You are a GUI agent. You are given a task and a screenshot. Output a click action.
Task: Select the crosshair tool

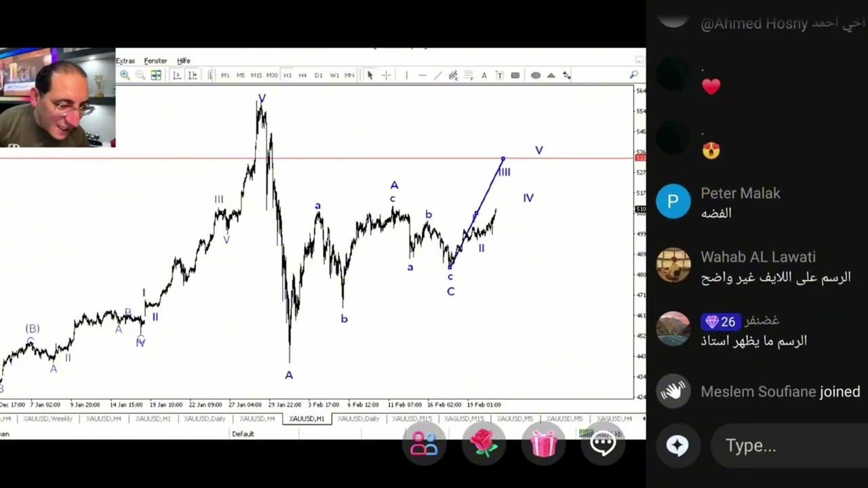(386, 75)
